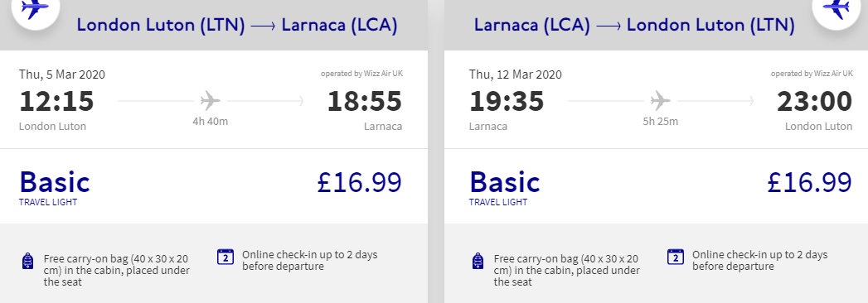868x303 pixels.
Task: Click the carry-on bag icon for outbound flight
Action: 27,261
